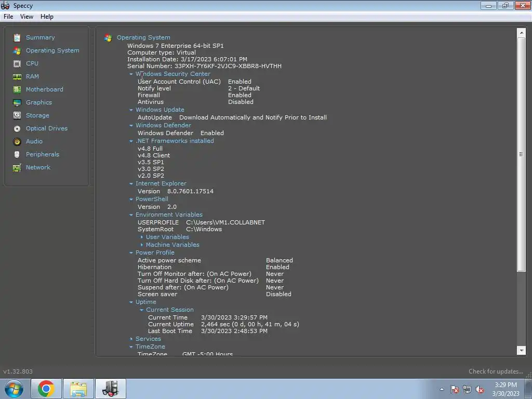Click the Last Boot Time row
This screenshot has height=399, width=532.
click(x=208, y=331)
